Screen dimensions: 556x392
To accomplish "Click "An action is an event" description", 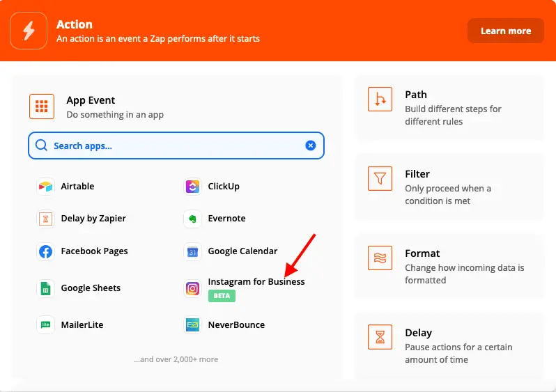I will point(158,38).
